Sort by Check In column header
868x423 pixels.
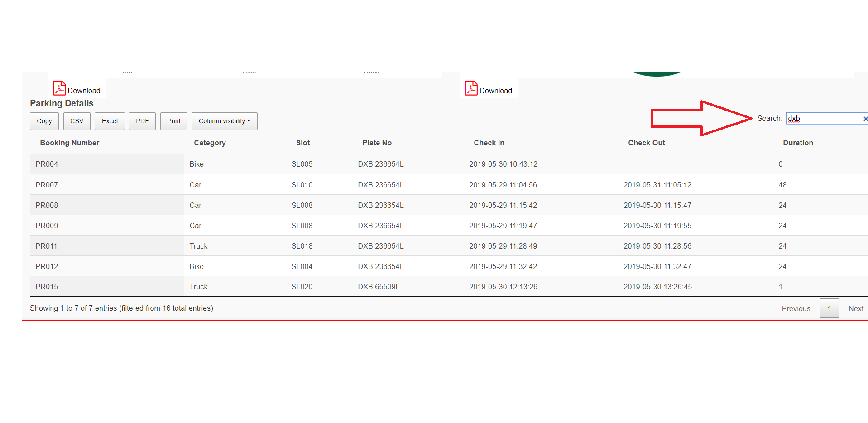click(x=489, y=143)
